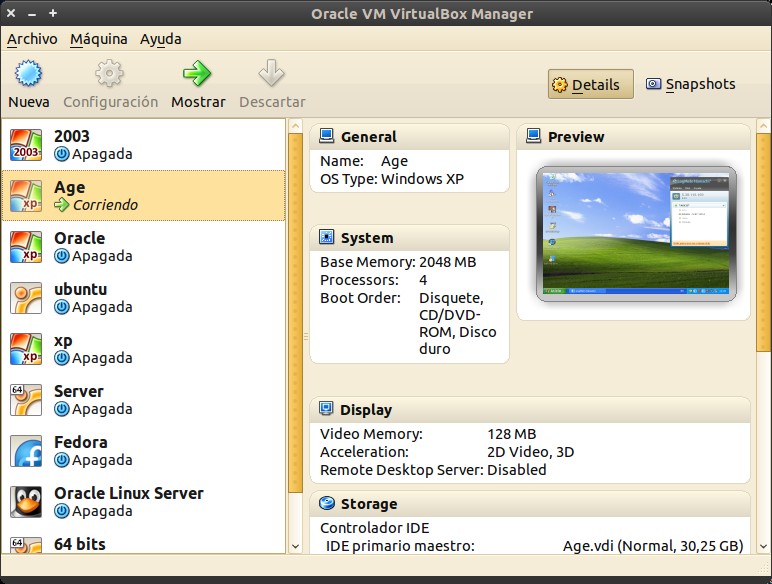
Task: Click the 'Remote Desktop Server:' label
Action: pos(402,470)
